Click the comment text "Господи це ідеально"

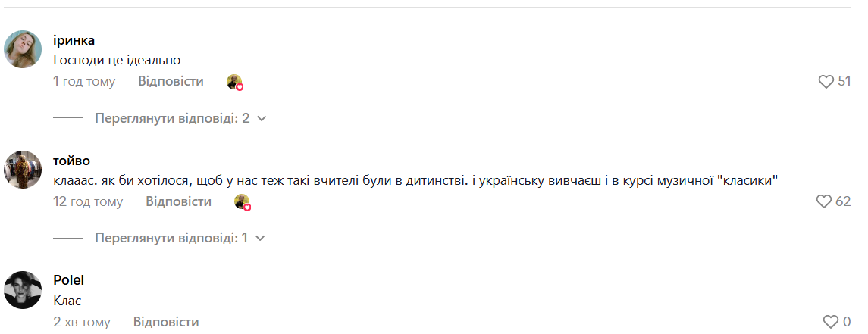tap(117, 60)
